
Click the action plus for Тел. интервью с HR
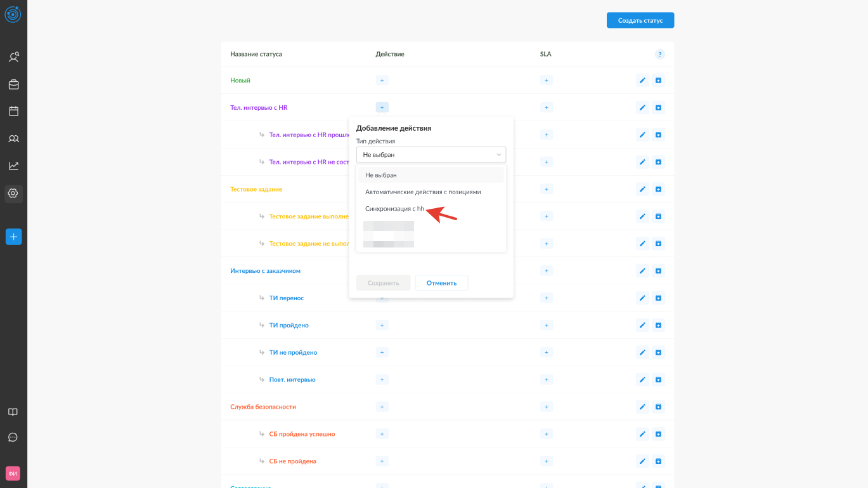[x=382, y=108]
